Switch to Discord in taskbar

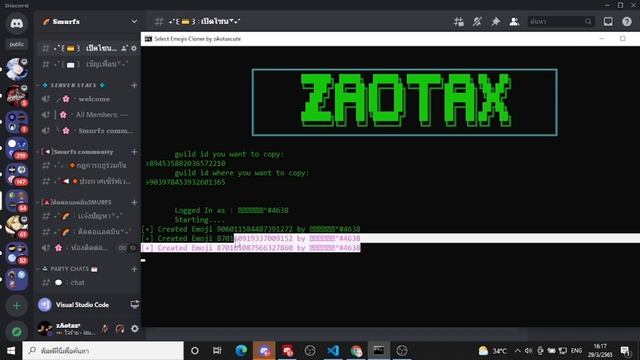click(x=264, y=351)
